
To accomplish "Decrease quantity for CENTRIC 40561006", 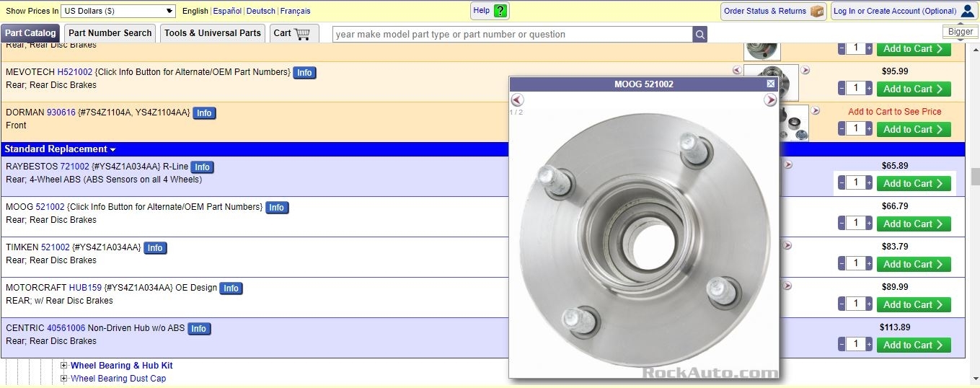I will (x=842, y=345).
